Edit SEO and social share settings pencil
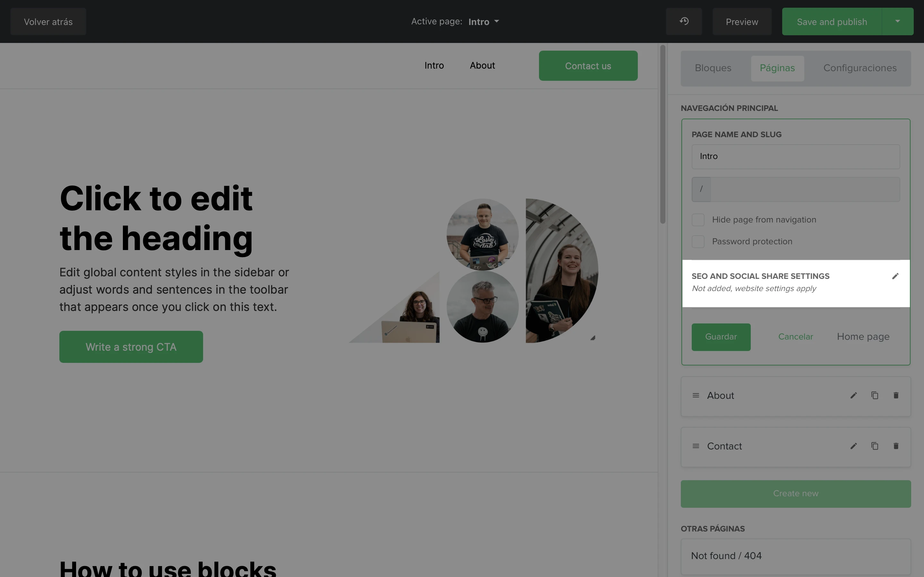This screenshot has height=577, width=924. coord(895,276)
